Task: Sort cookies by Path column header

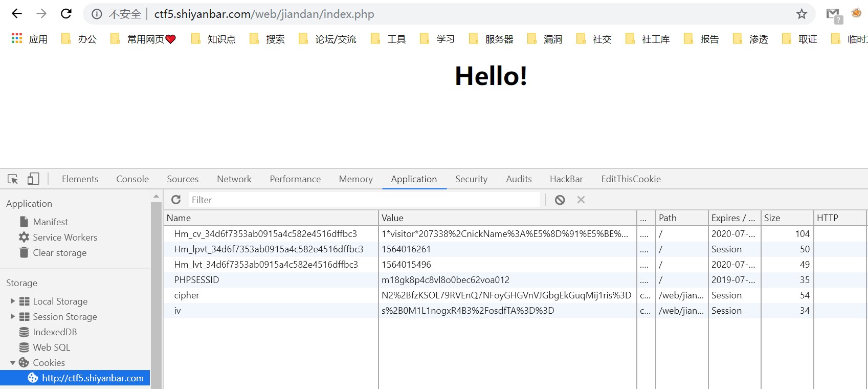Action: 682,218
